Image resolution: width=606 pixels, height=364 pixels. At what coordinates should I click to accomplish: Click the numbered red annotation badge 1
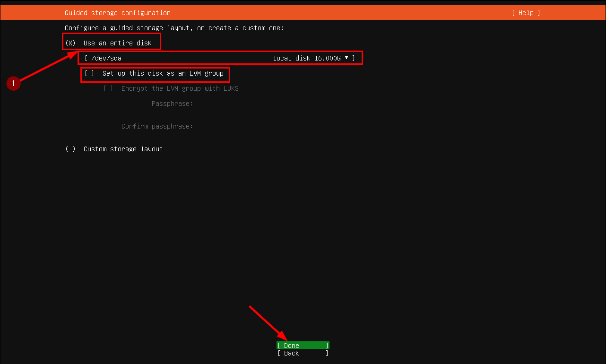point(13,84)
